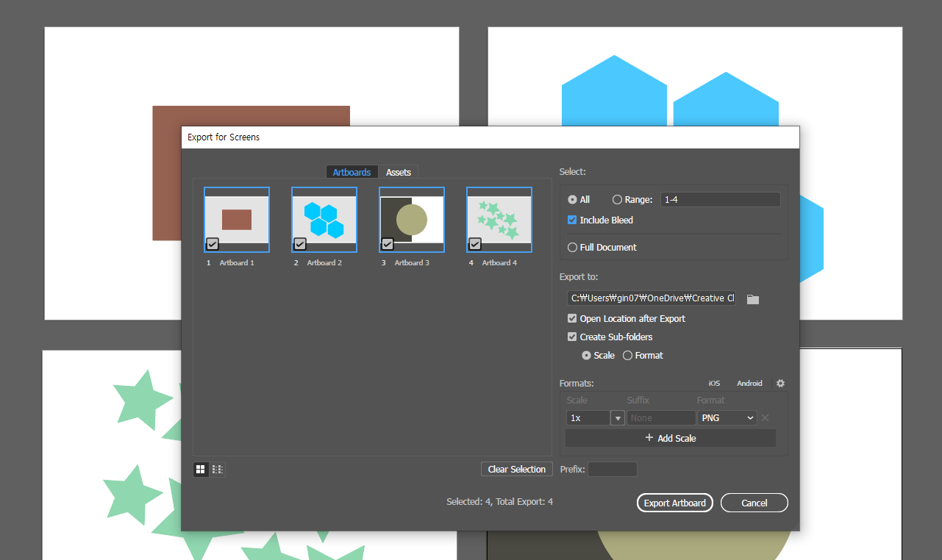Switch to small thumbnail list view
This screenshot has height=560, width=942.
218,469
